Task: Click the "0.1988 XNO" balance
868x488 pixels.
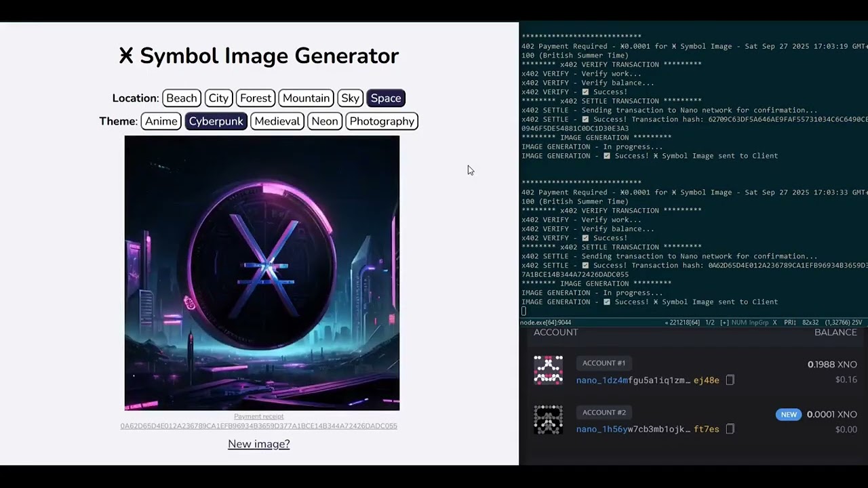Action: click(x=832, y=365)
